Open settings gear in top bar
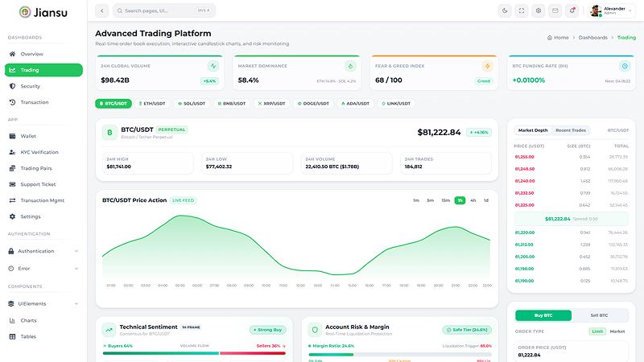644x362 pixels. tap(539, 10)
